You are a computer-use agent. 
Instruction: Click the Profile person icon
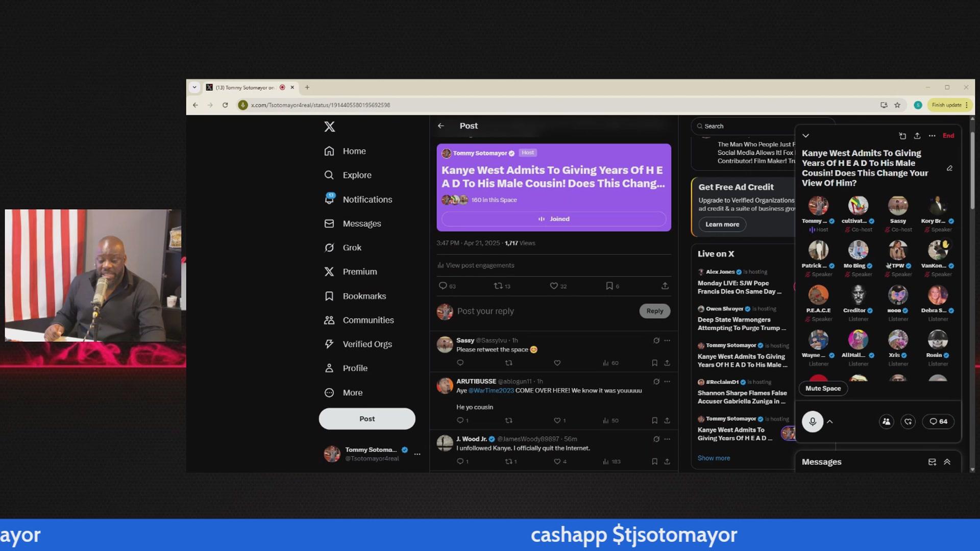click(329, 368)
